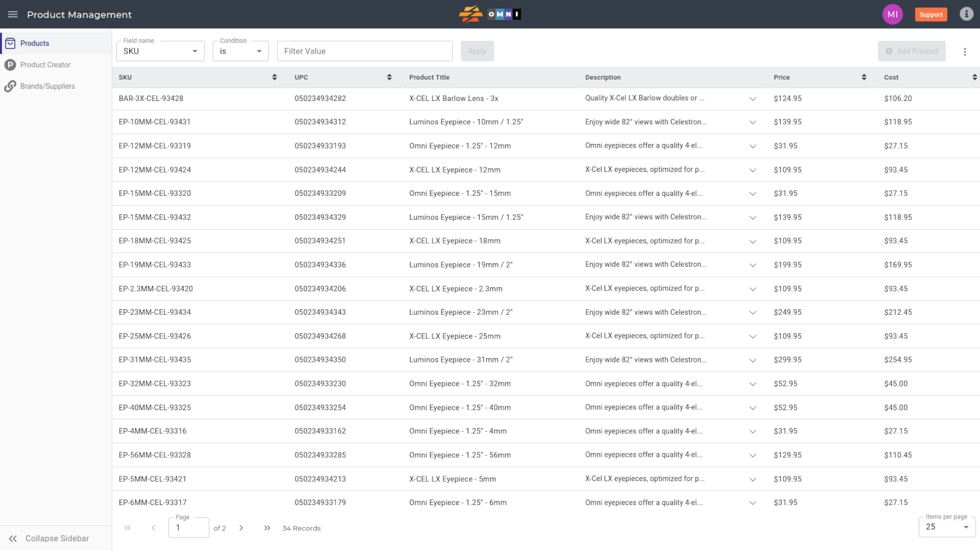Expand description for X-CEL LX Eyepiece 18mm row
This screenshot has height=551, width=980.
(753, 241)
